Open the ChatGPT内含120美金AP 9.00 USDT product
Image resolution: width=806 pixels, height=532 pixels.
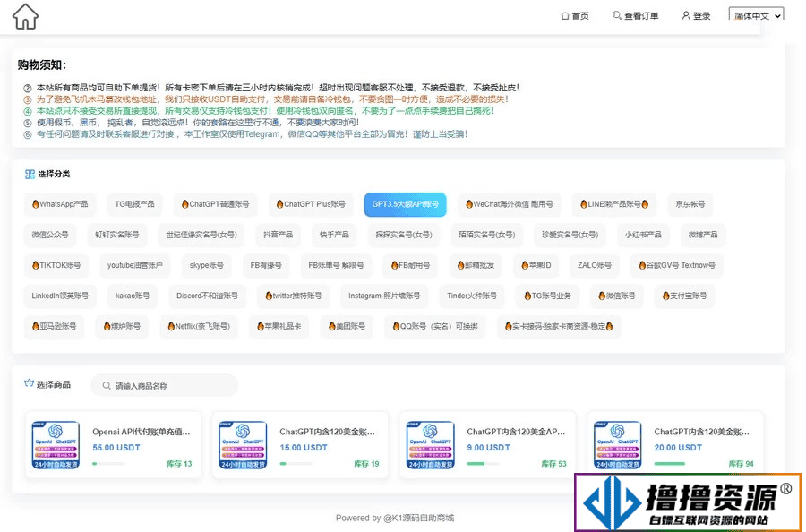[488, 445]
